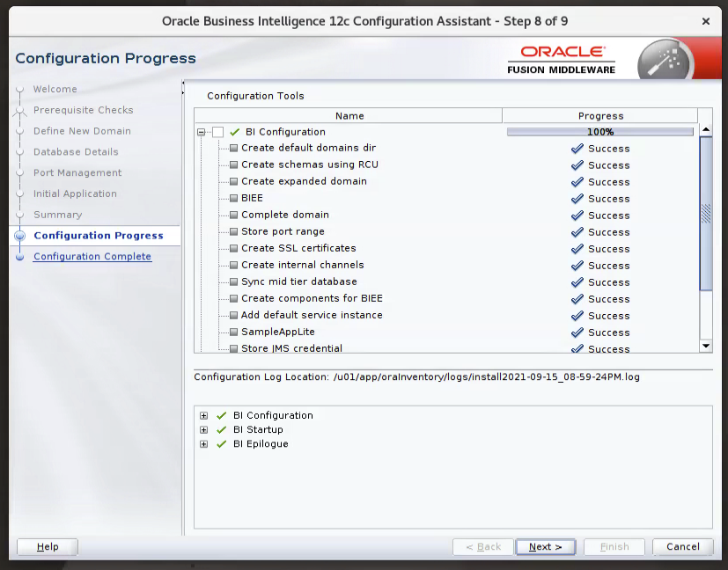This screenshot has width=728, height=570.
Task: Click Success checkmark for Create expanded domain
Action: [x=577, y=182]
